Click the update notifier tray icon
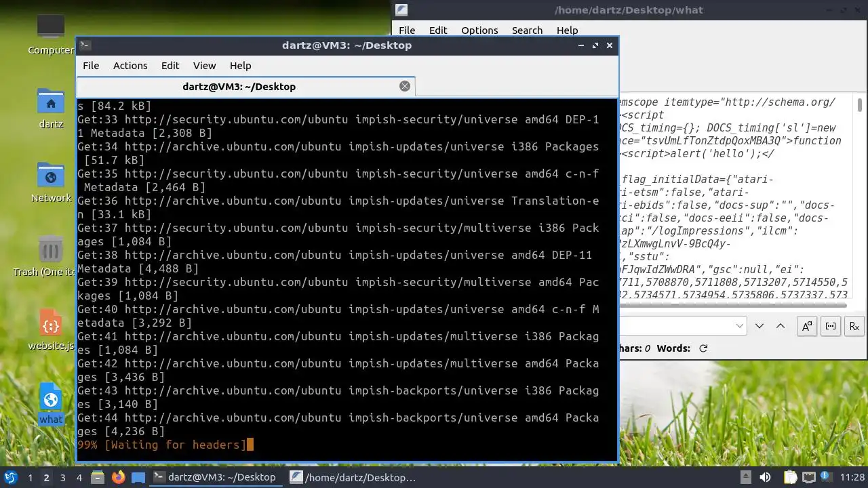This screenshot has width=868, height=488. pos(827,477)
